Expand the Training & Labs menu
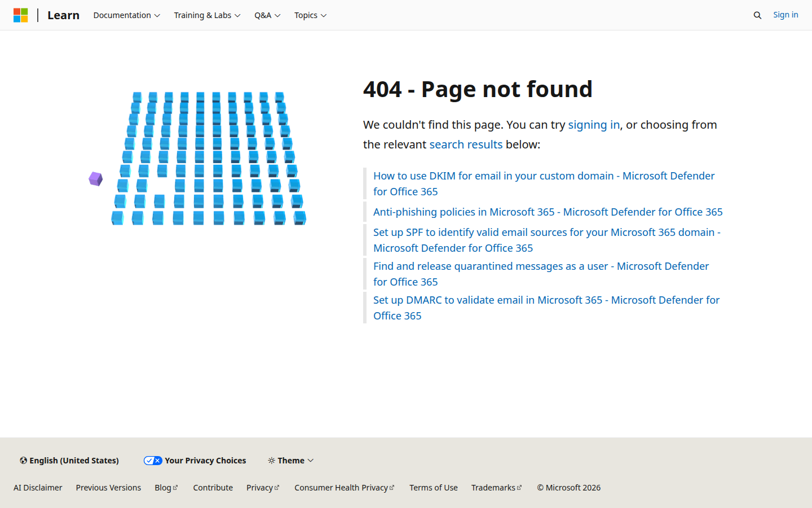This screenshot has height=508, width=812. point(207,15)
